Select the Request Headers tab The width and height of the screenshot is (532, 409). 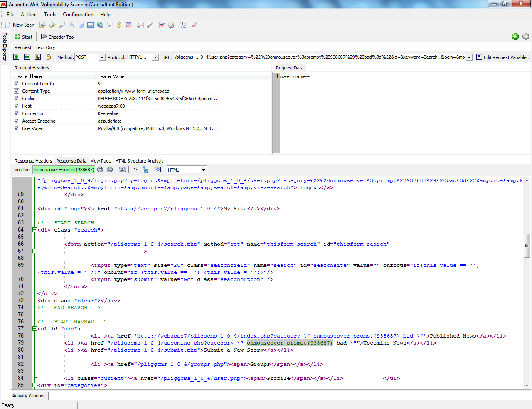coord(32,68)
